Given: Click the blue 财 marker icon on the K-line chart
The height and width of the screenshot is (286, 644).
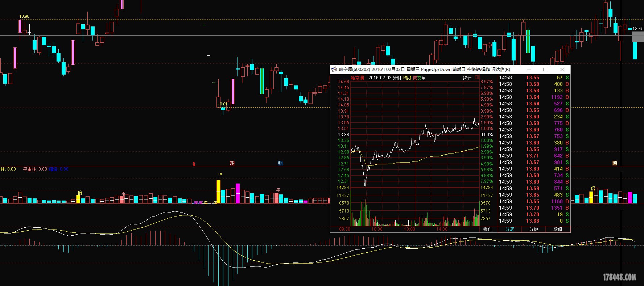Looking at the screenshot, I should pyautogui.click(x=280, y=163).
